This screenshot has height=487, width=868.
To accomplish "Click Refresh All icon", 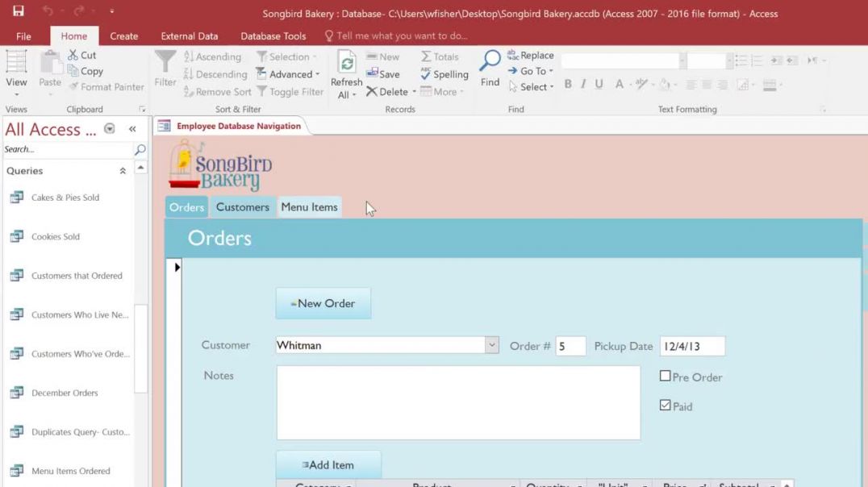I will pos(347,63).
